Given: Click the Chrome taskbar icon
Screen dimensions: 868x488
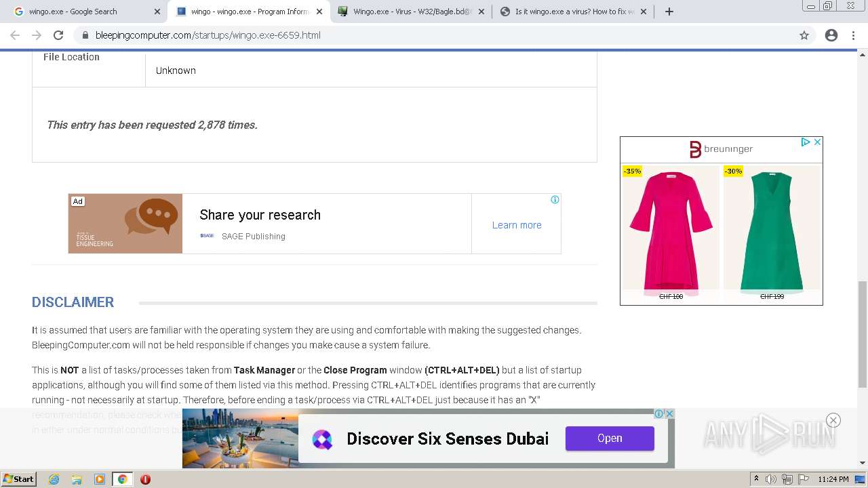Looking at the screenshot, I should click(123, 479).
